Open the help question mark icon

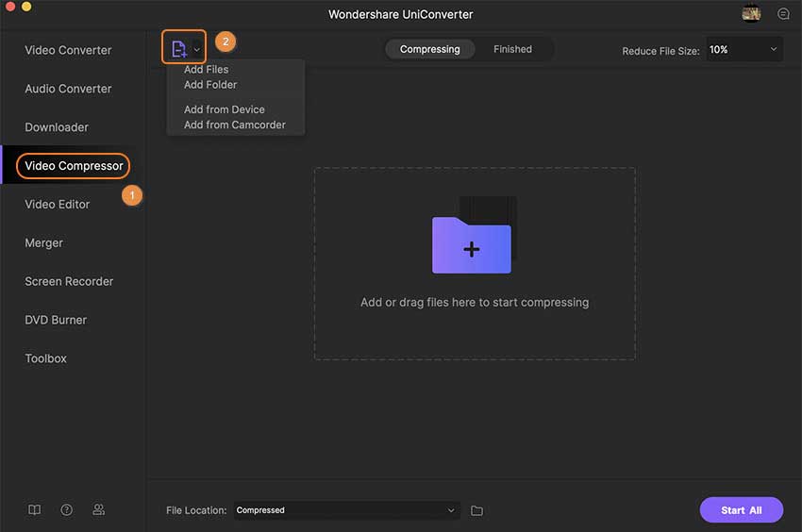[x=66, y=509]
